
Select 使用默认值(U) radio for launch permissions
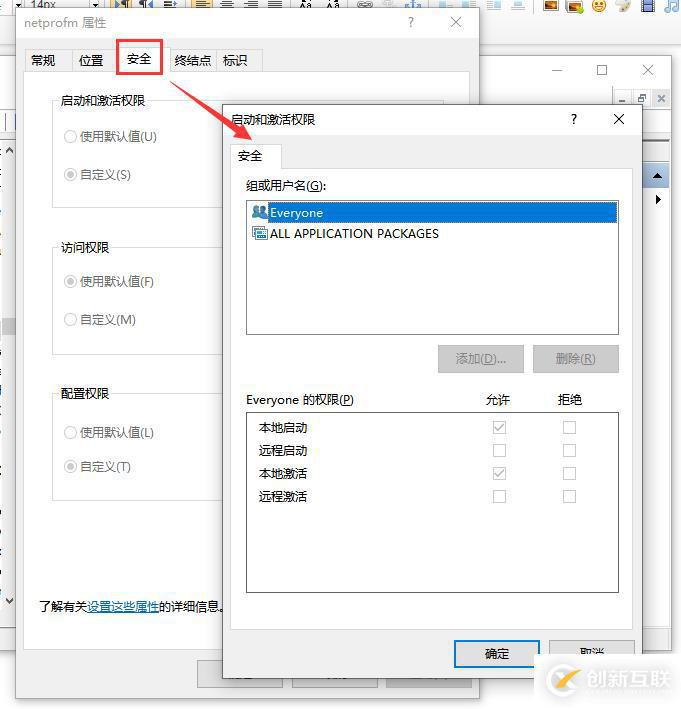point(70,137)
